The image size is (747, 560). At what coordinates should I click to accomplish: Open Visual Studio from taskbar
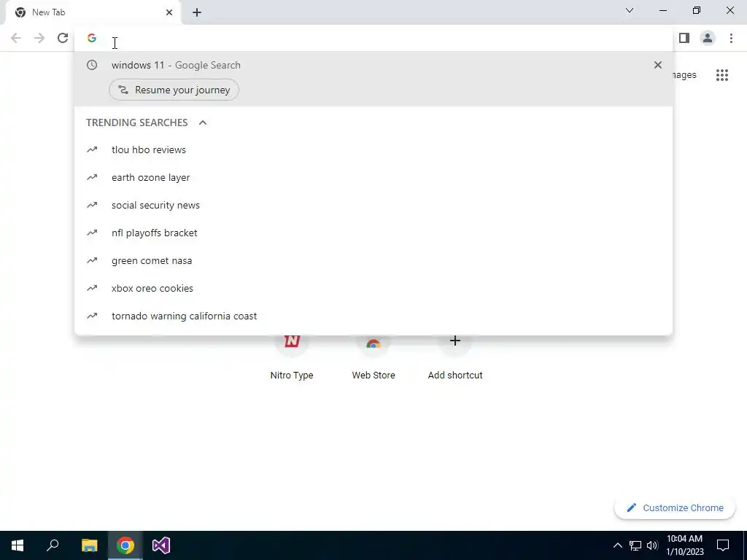pyautogui.click(x=161, y=545)
